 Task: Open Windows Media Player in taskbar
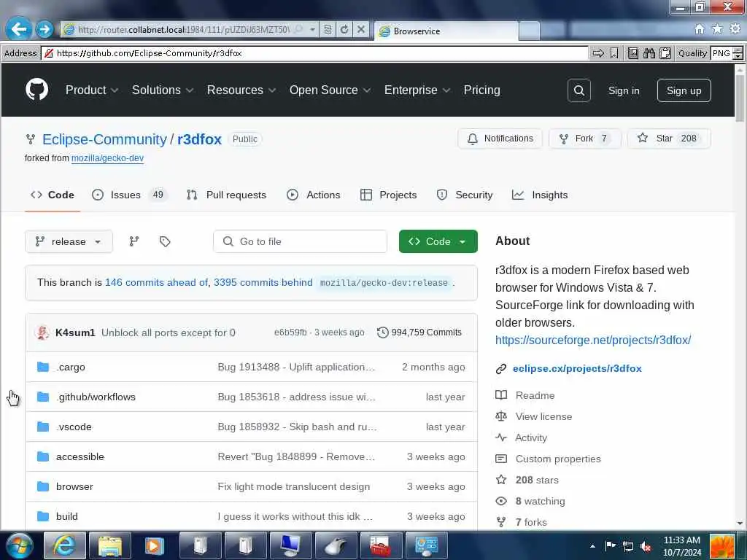coord(155,545)
